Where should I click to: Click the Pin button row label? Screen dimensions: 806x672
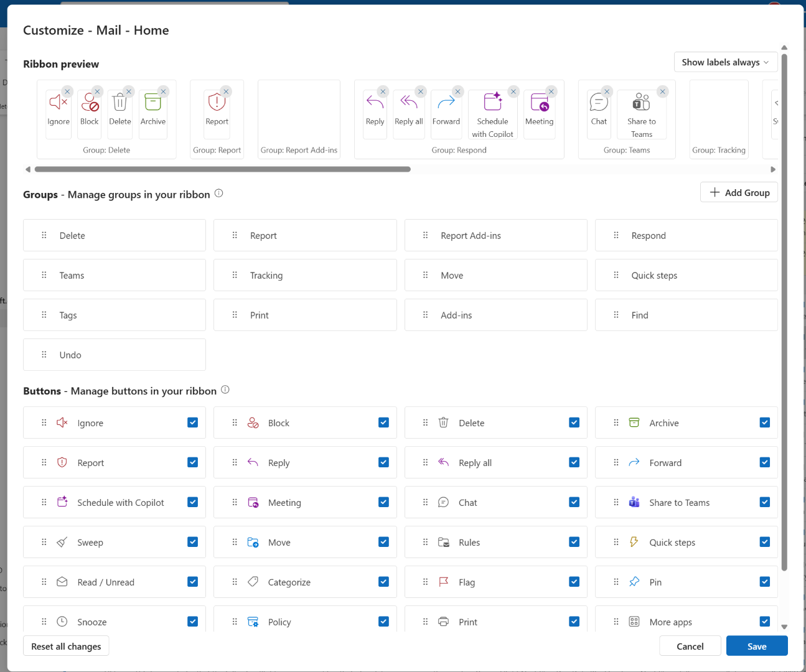click(655, 582)
